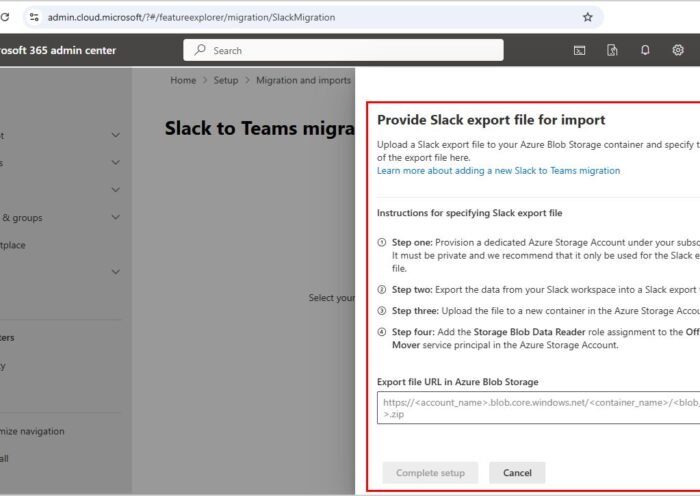Click 'Export file URL in Azure Blob Storage' label
The width and height of the screenshot is (700, 496).
pos(458,382)
